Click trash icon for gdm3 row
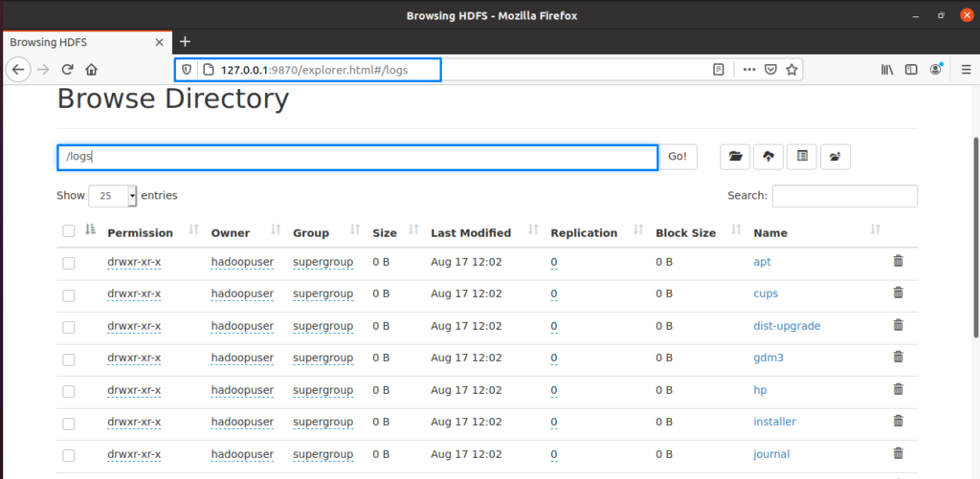Image resolution: width=980 pixels, height=479 pixels. coord(898,358)
